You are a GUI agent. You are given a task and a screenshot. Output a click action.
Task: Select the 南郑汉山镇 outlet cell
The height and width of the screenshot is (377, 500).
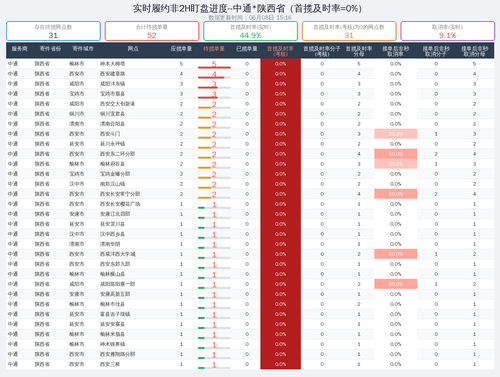point(113,184)
